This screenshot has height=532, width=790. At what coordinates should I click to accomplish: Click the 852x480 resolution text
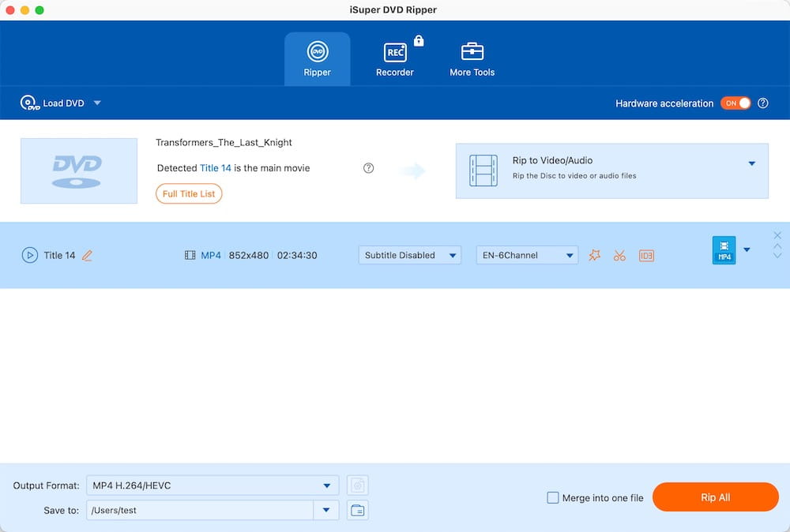point(249,255)
